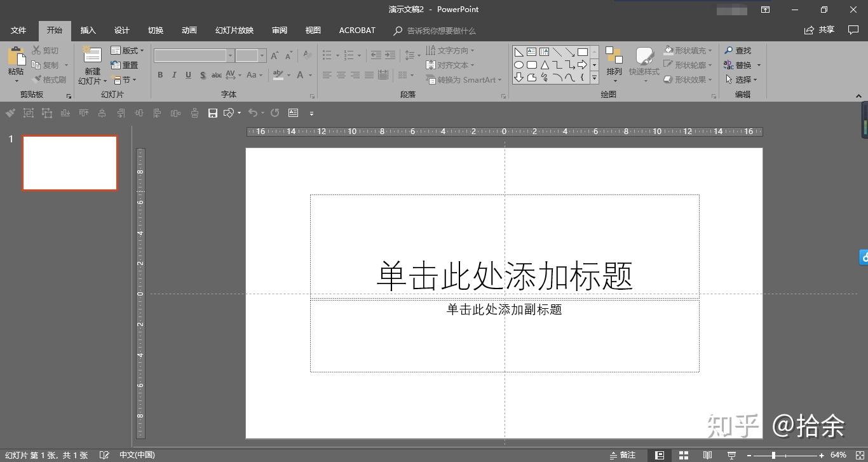Open the comments icon in title area

[853, 30]
